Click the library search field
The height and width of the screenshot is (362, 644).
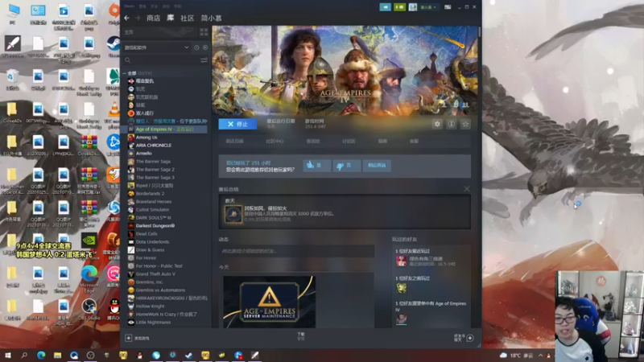click(x=160, y=60)
